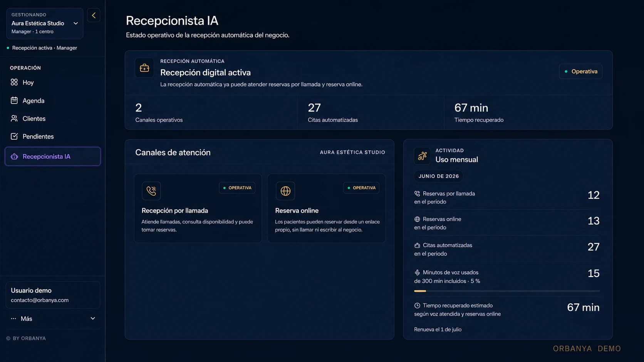
Task: Click the globe icon in Reserva online card
Action: pos(285,191)
